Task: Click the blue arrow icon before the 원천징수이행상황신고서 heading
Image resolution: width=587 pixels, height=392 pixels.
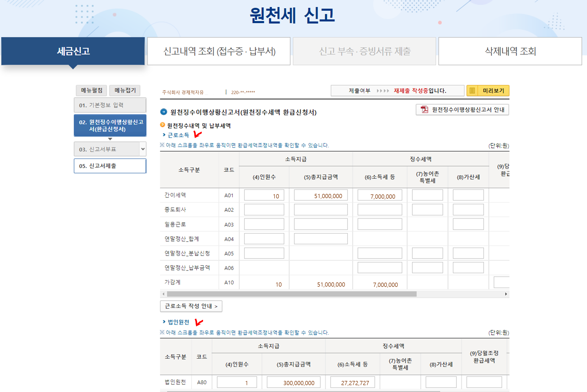Action: [x=164, y=112]
